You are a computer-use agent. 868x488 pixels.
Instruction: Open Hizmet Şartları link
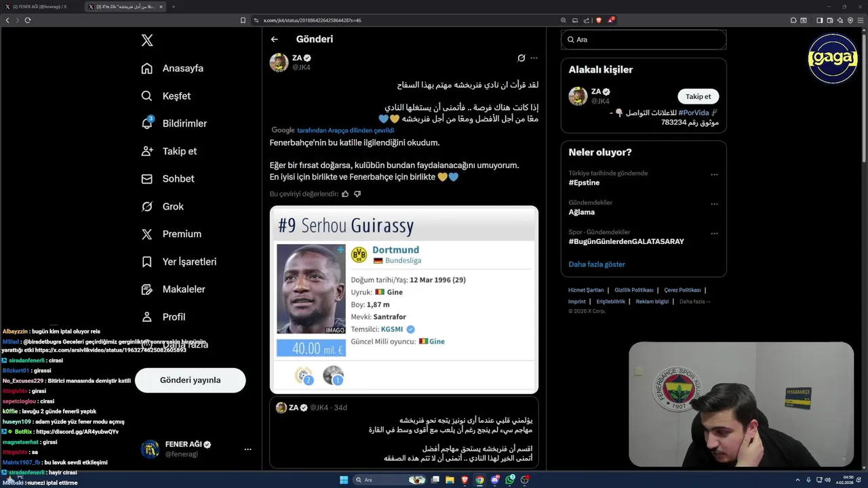click(x=586, y=290)
